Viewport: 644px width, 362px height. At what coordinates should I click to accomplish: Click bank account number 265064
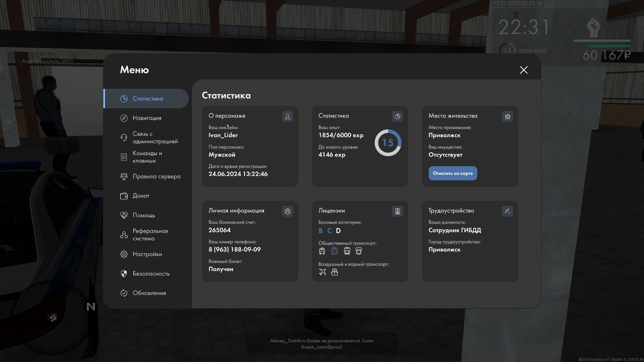(x=219, y=230)
